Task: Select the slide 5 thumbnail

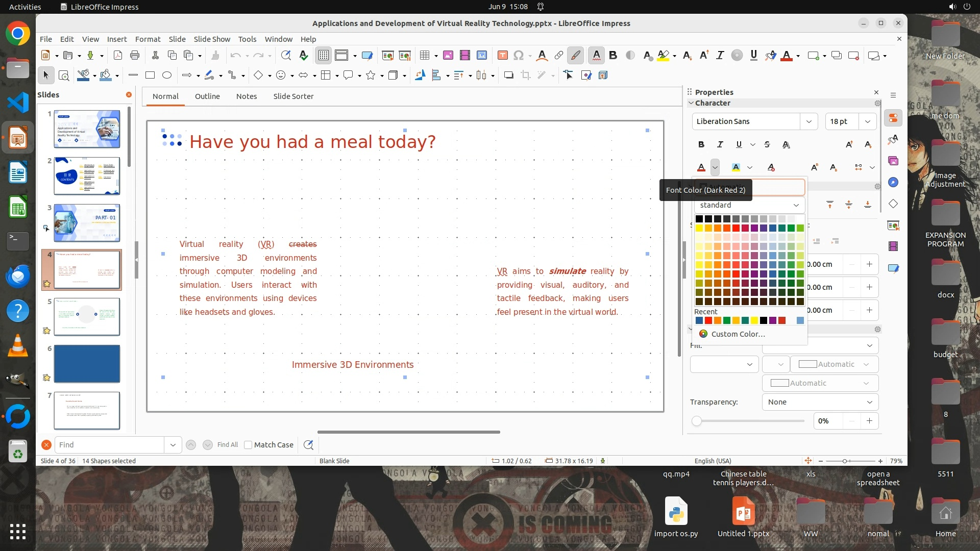Action: [x=87, y=317]
